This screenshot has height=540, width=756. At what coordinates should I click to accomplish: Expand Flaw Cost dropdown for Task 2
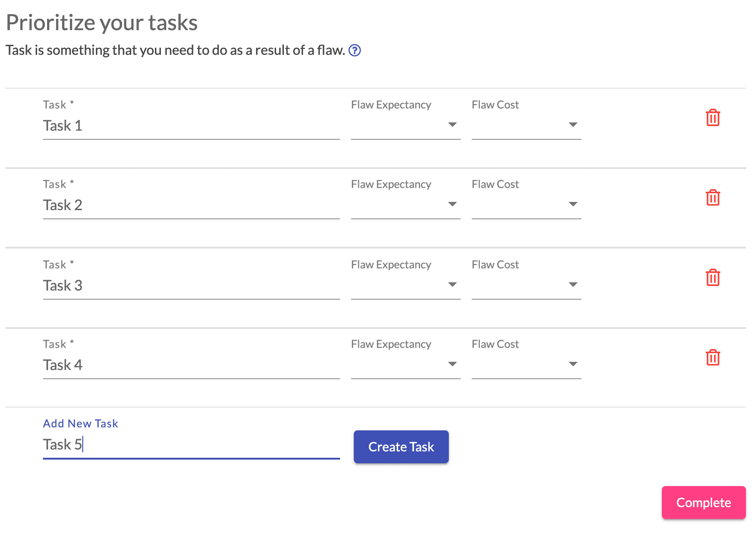pos(526,205)
